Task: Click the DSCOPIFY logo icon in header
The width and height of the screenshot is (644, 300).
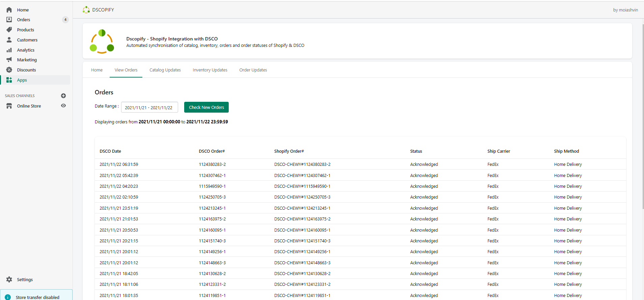Action: pos(86,10)
